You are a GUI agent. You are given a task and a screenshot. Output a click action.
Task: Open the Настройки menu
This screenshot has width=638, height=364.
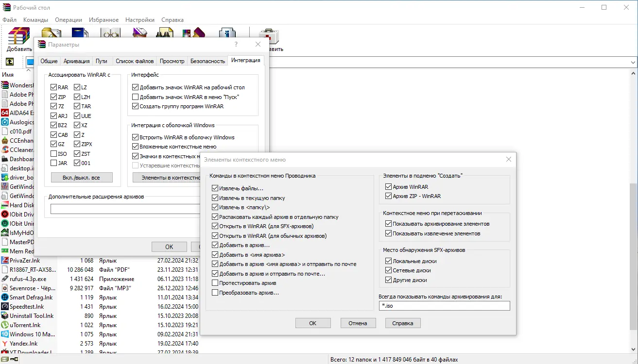140,20
